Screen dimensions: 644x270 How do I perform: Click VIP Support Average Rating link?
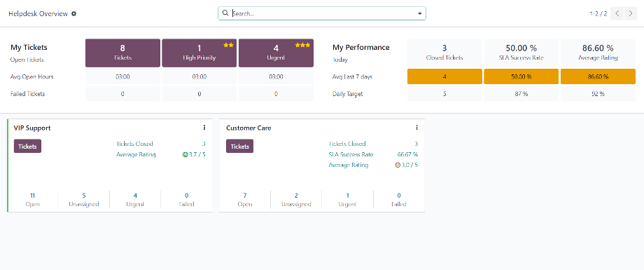click(x=136, y=155)
